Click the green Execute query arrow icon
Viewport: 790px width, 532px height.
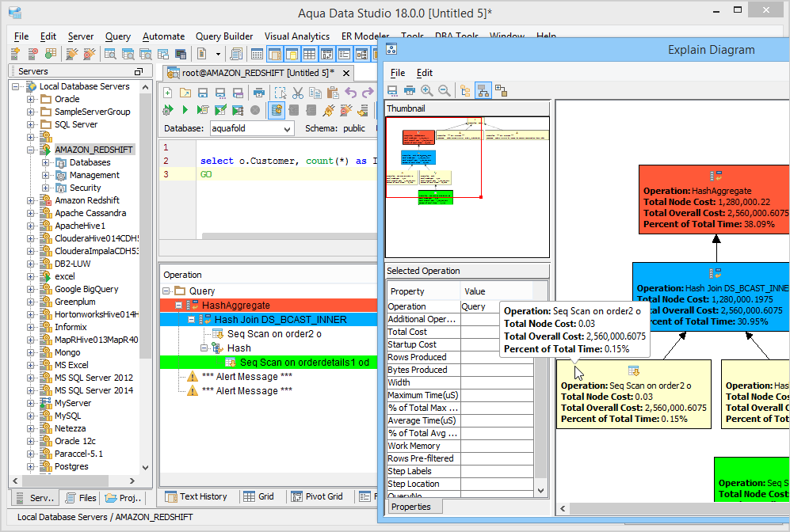pos(185,110)
